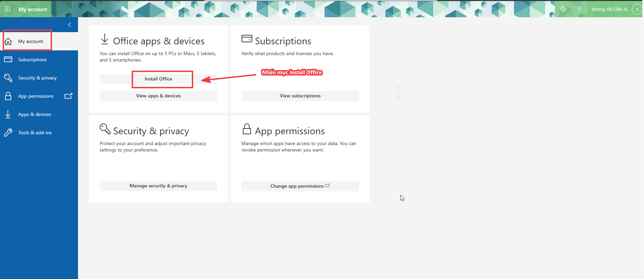The width and height of the screenshot is (644, 279).
Task: Click the key icon on Security & privacy card
Action: pos(105,129)
